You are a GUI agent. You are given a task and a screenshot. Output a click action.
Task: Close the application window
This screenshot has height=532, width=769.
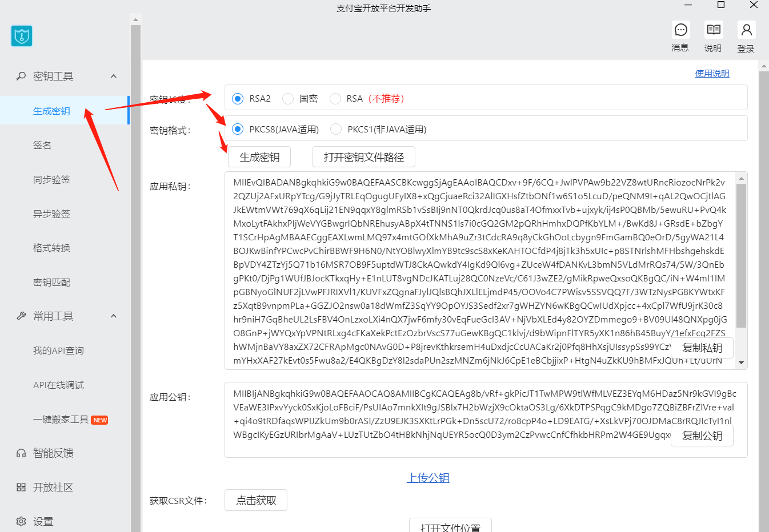[x=754, y=5]
